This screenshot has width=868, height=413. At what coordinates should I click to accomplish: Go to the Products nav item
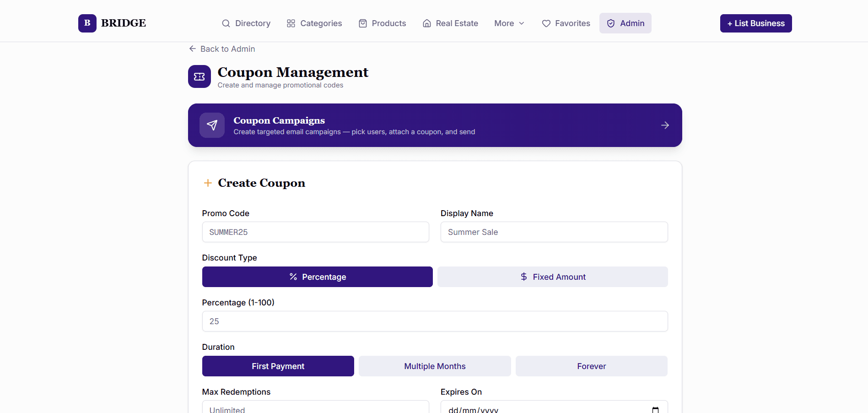tap(382, 23)
